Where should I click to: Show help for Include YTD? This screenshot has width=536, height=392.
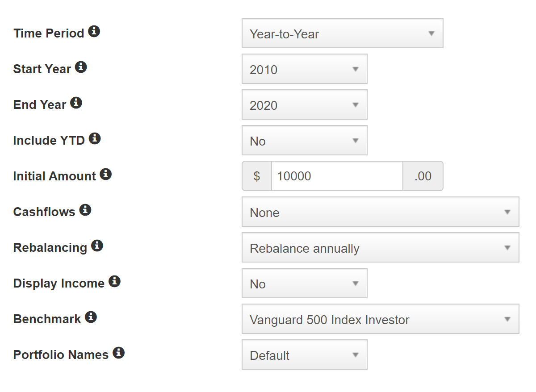tap(94, 139)
